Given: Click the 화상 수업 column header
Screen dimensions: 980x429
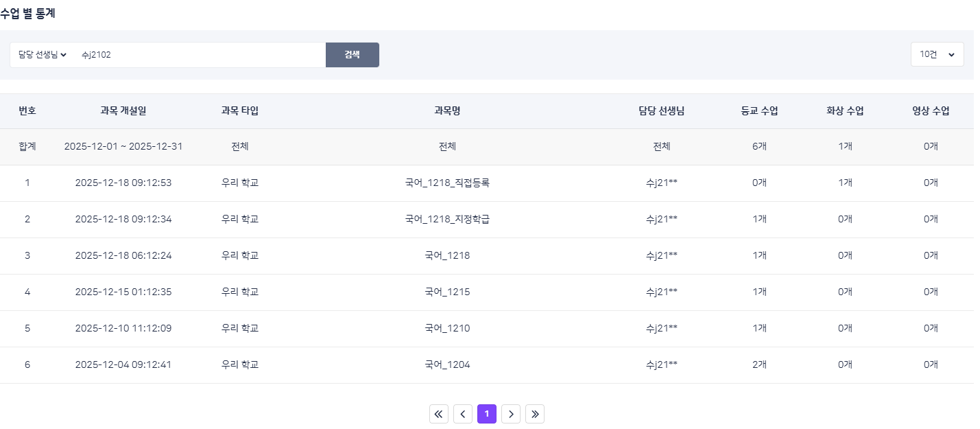Looking at the screenshot, I should pos(845,111).
